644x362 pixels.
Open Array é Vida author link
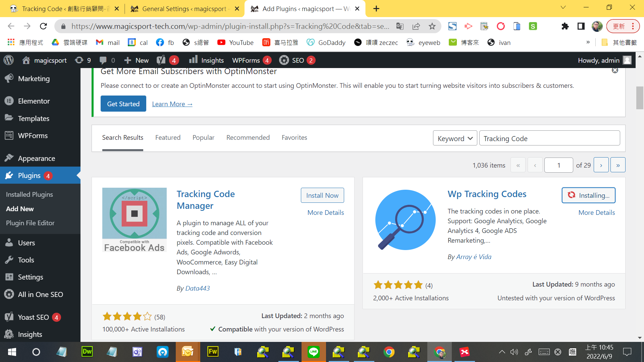(474, 257)
